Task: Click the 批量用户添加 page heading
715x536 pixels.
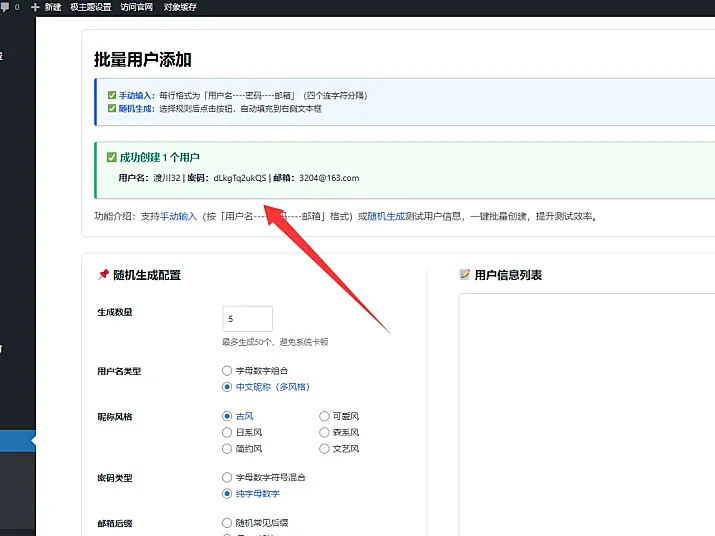Action: [143, 60]
